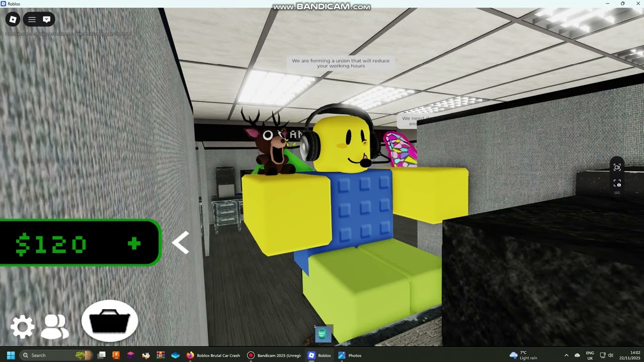Screen dimensions: 644x362
Task: Open the WinRAR icon in taskbar
Action: [x=160, y=355]
